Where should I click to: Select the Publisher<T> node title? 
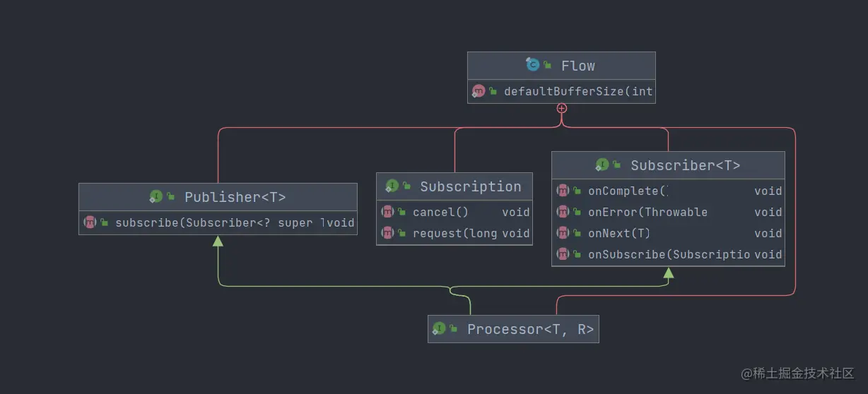pyautogui.click(x=235, y=197)
